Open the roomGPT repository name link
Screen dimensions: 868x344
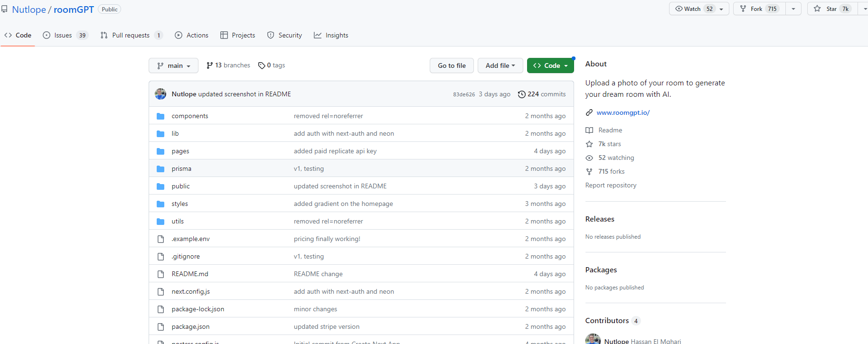(x=74, y=9)
